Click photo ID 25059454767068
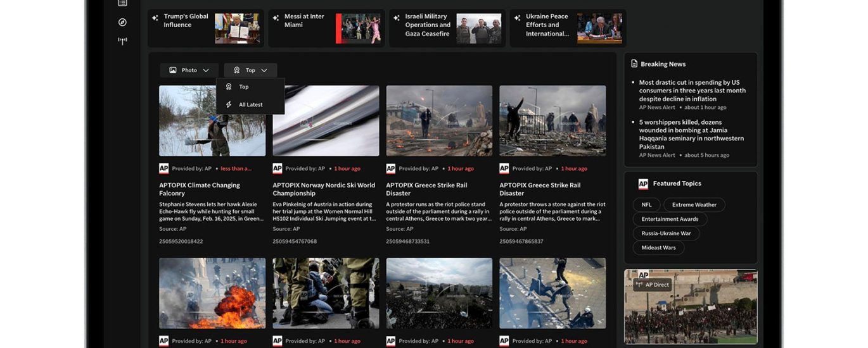The image size is (868, 348). (295, 241)
